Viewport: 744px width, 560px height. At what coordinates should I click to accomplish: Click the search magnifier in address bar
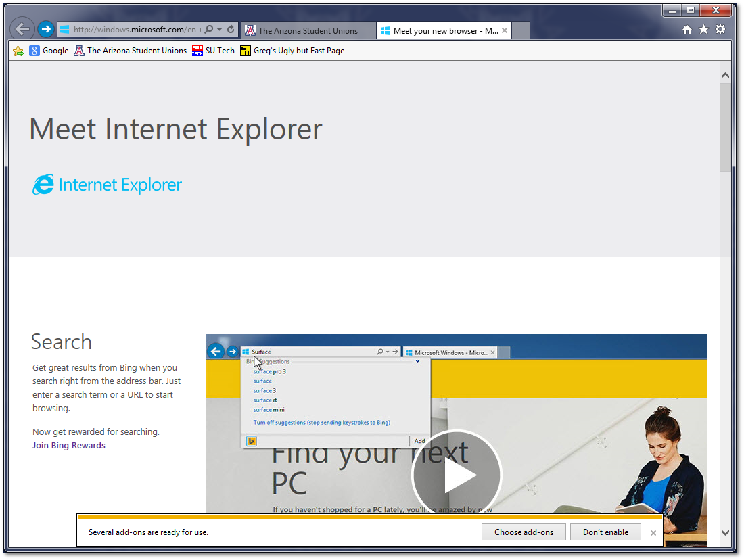[209, 30]
